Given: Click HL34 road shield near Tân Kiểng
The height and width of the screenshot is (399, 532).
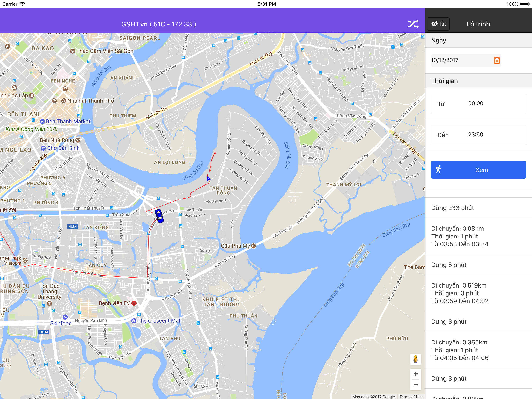Looking at the screenshot, I should point(72,226).
